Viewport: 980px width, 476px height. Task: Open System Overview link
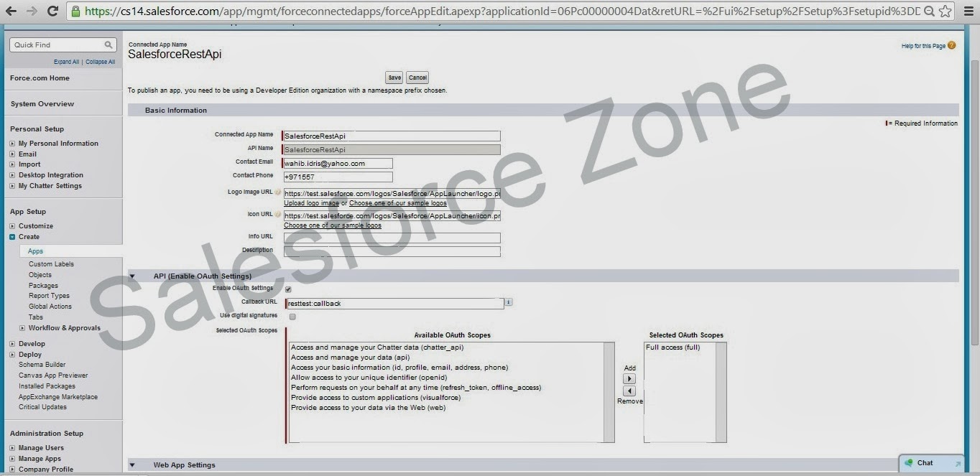pyautogui.click(x=42, y=104)
